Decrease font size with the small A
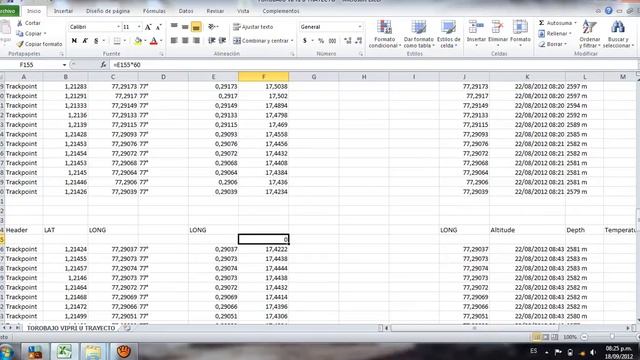The width and height of the screenshot is (640, 360). click(x=159, y=27)
